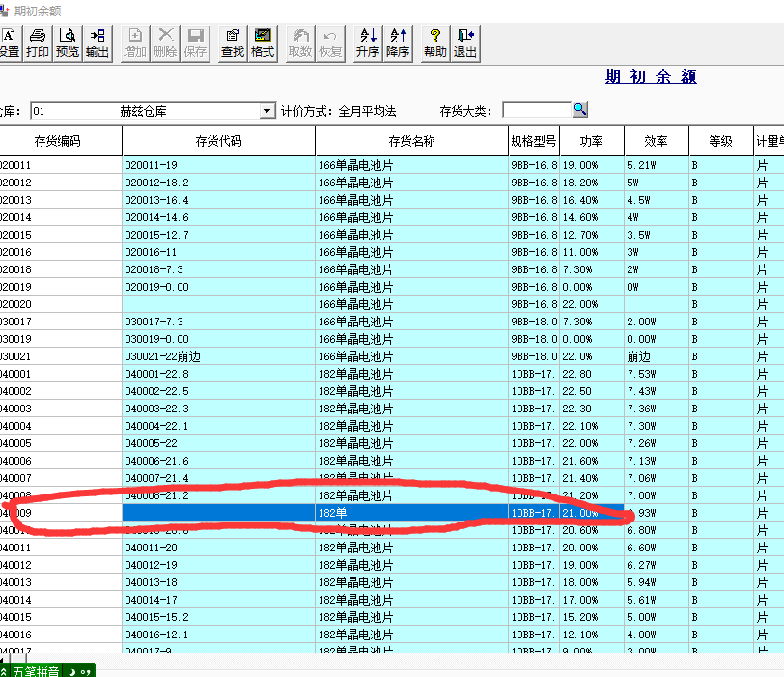Screen dimensions: 784x677
Task: Click power cell 15.20%
Action: (592, 617)
